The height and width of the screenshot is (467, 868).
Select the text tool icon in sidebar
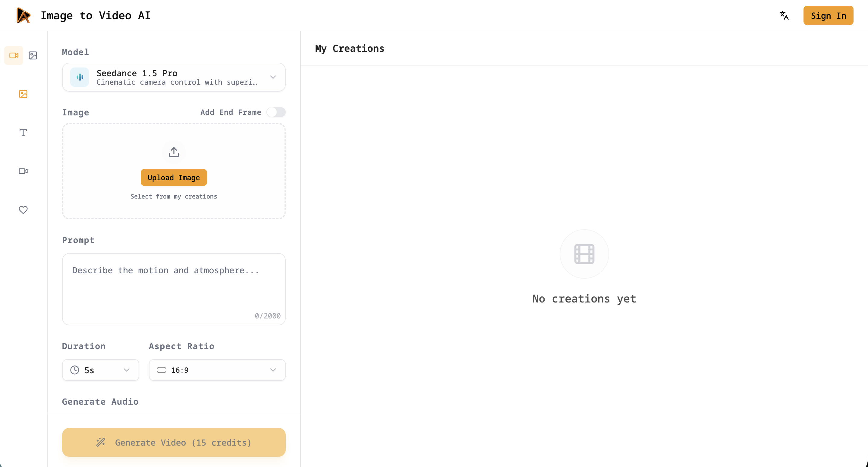pyautogui.click(x=23, y=133)
